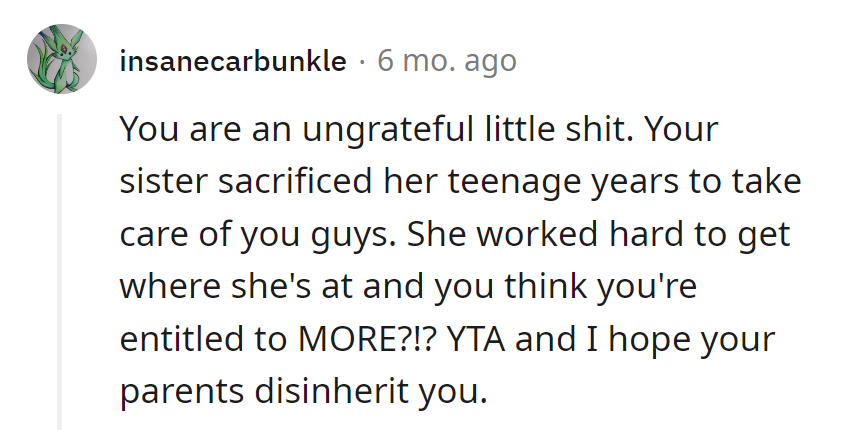This screenshot has width=851, height=430.
Task: Click the word "where" starting the fourth line
Action: point(160,286)
